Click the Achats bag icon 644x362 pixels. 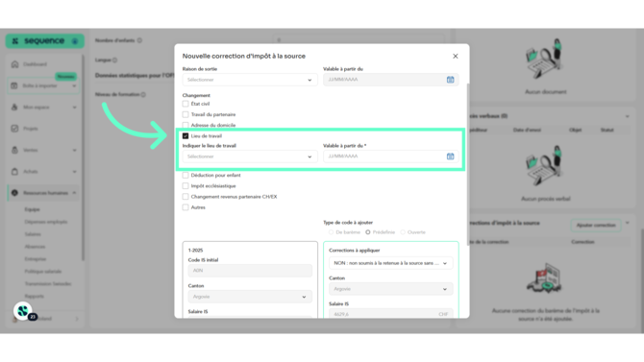(x=14, y=171)
